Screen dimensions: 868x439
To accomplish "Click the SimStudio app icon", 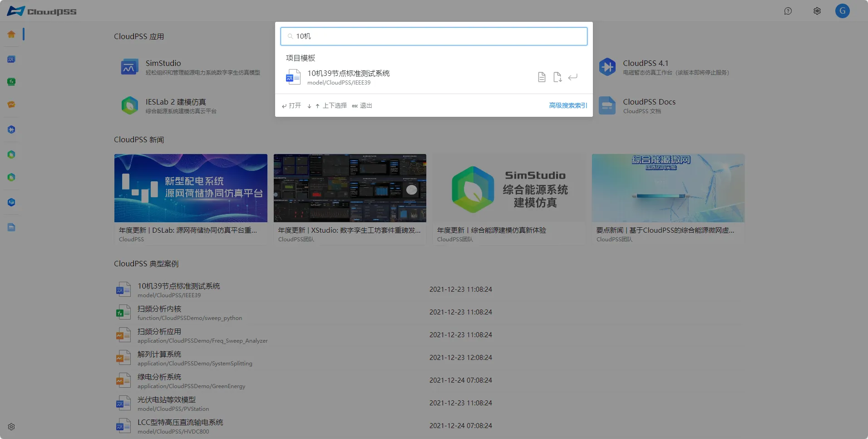I will click(x=130, y=67).
